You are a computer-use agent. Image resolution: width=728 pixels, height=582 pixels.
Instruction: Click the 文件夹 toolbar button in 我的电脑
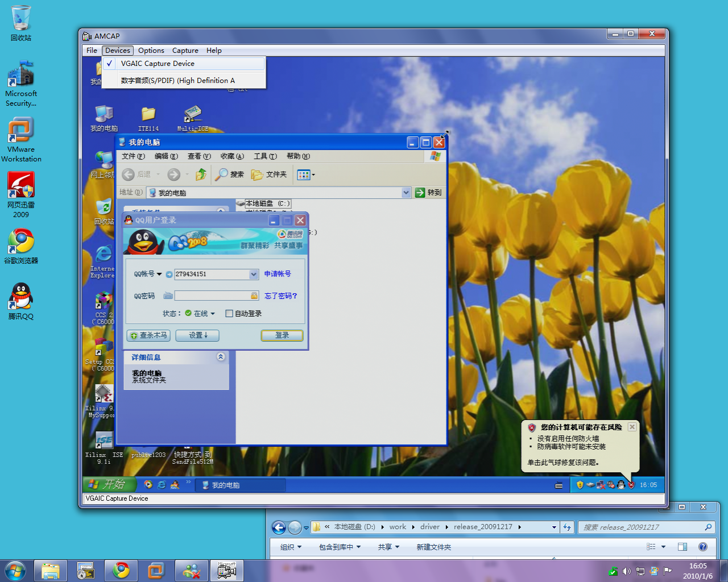tap(269, 174)
